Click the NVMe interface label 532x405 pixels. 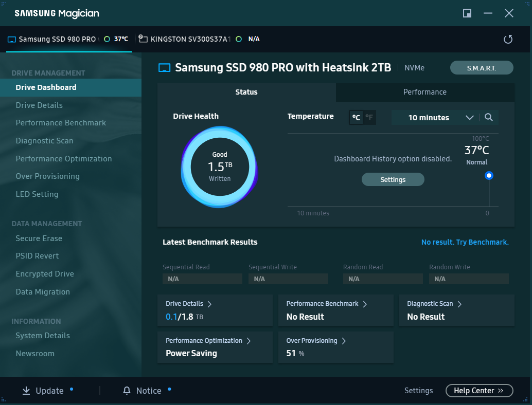tap(414, 68)
